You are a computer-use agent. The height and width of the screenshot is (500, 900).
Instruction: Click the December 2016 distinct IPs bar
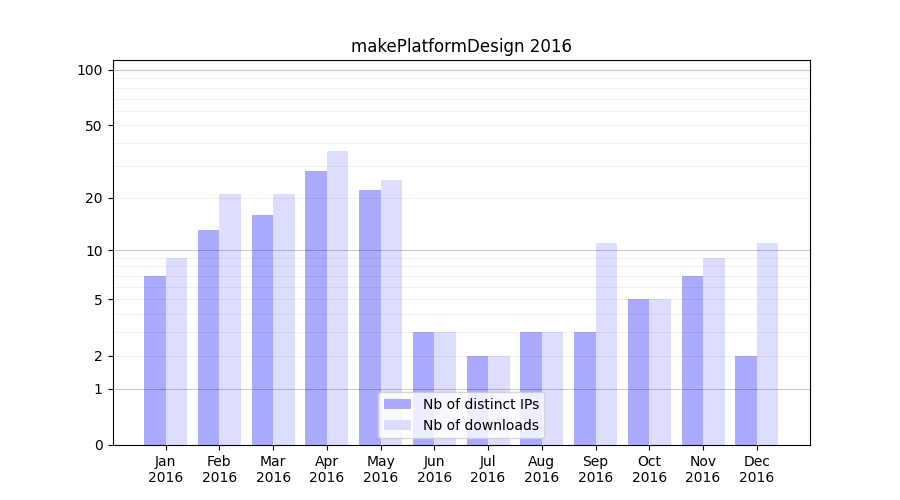(746, 400)
